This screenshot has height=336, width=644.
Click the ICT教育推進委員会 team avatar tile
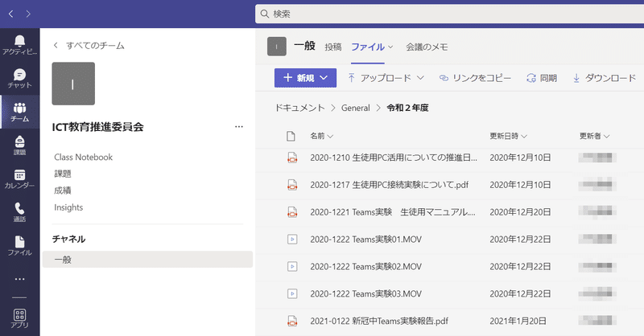click(x=73, y=84)
